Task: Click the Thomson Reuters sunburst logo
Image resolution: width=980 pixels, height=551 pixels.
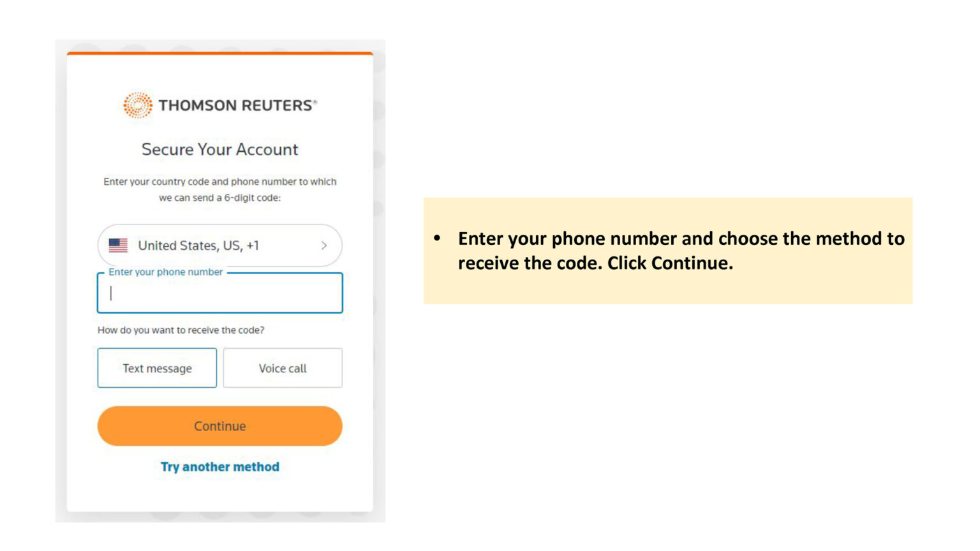Action: tap(137, 105)
